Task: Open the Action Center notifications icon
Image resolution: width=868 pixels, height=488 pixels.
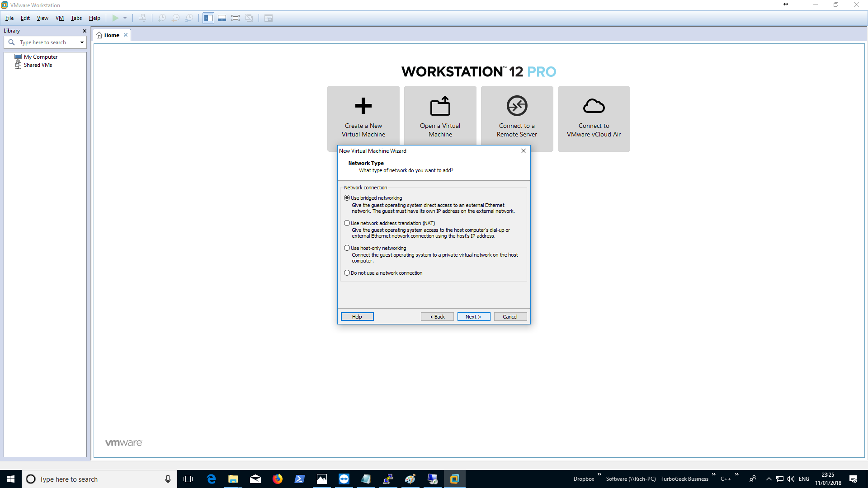Action: (853, 479)
